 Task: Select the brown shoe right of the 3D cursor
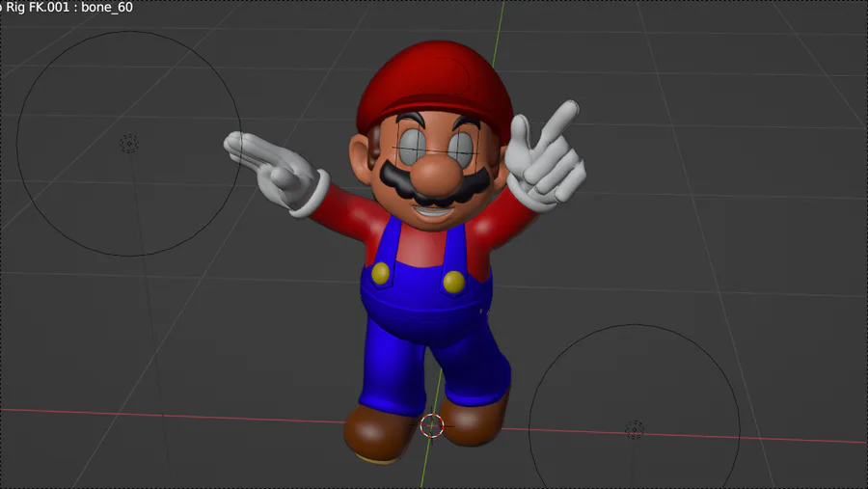coord(474,419)
